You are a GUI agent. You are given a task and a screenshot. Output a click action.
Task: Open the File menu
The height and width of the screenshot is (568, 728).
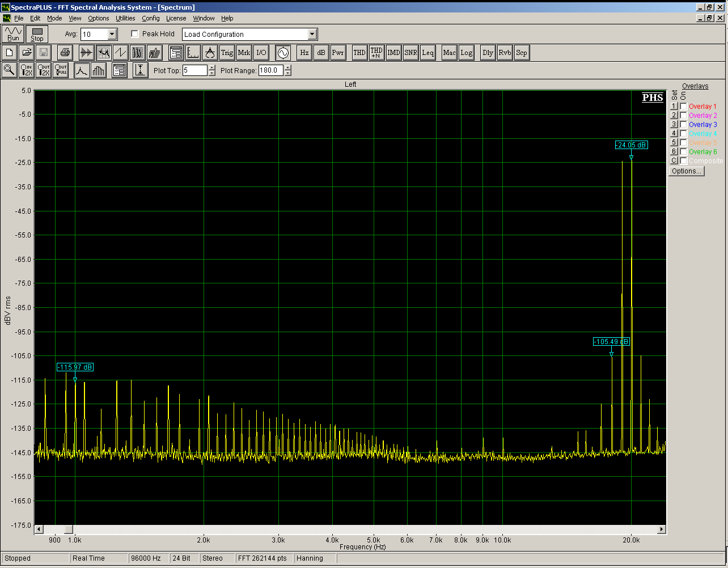coord(19,18)
